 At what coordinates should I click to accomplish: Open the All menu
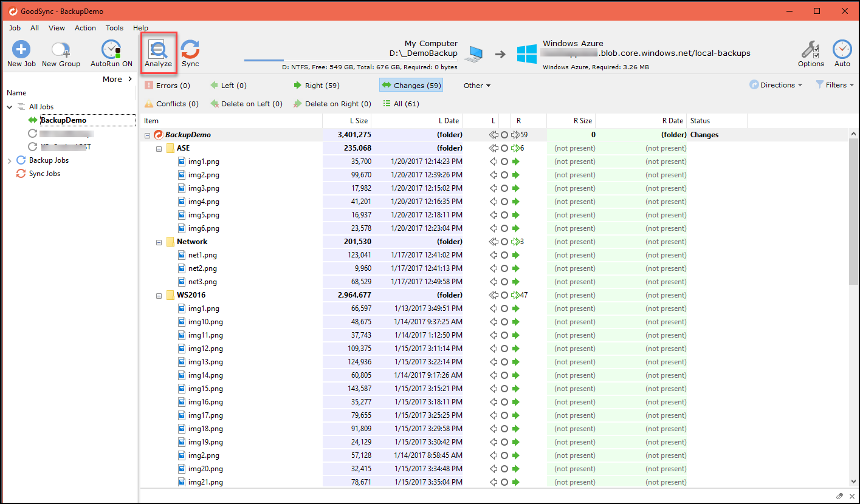click(x=35, y=28)
